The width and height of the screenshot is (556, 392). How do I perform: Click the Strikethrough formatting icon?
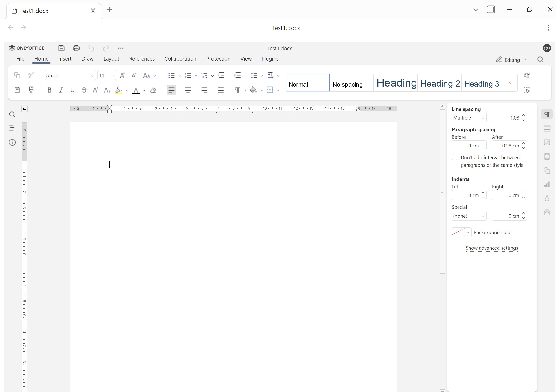click(x=84, y=90)
